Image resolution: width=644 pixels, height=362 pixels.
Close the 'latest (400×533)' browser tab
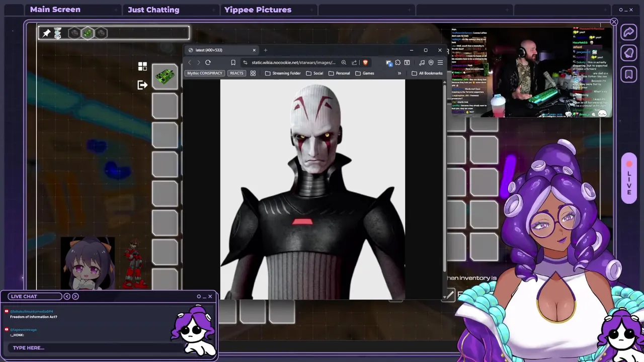tap(254, 50)
